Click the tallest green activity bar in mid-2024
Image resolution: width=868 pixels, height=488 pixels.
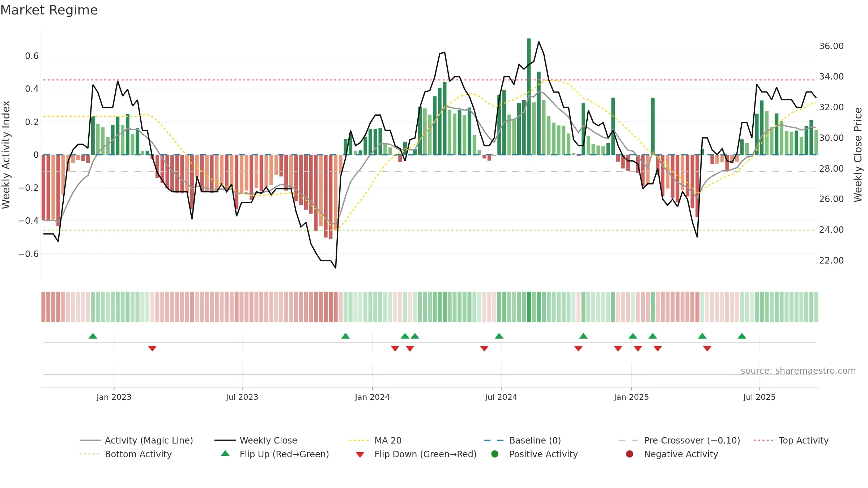(529, 97)
